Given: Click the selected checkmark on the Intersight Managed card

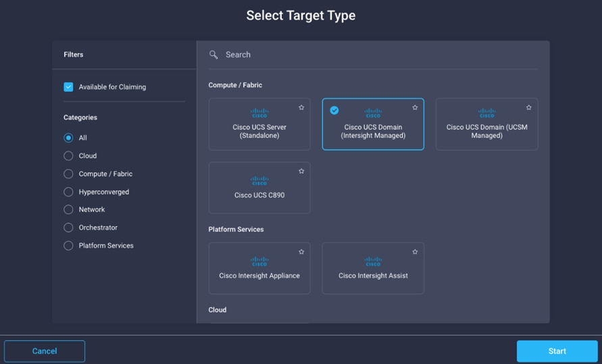Looking at the screenshot, I should click(x=334, y=111).
